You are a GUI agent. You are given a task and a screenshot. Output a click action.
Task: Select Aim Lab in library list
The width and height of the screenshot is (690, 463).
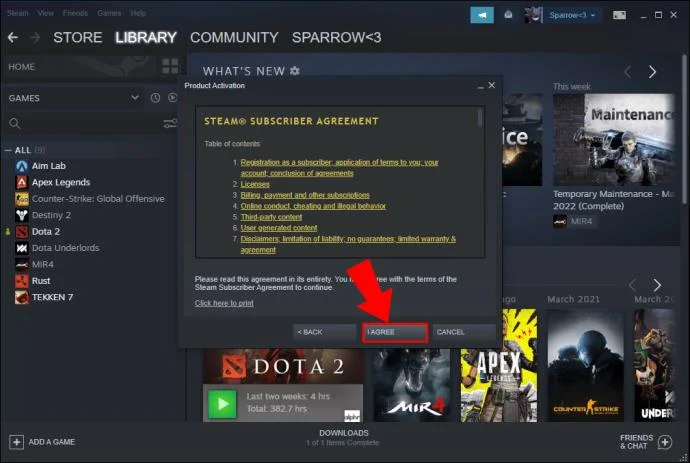(x=48, y=166)
